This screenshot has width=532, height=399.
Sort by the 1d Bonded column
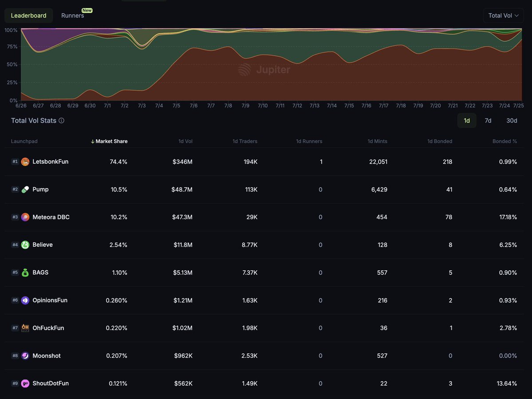pos(440,142)
